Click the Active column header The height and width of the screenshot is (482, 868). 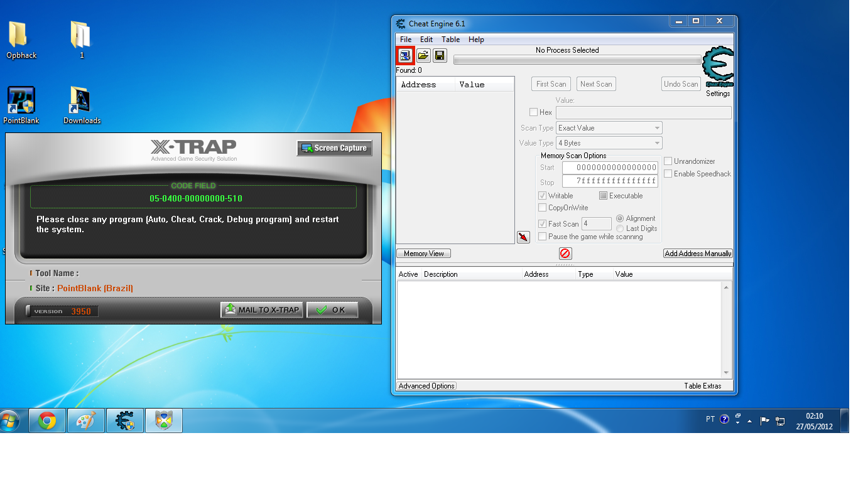(x=408, y=274)
